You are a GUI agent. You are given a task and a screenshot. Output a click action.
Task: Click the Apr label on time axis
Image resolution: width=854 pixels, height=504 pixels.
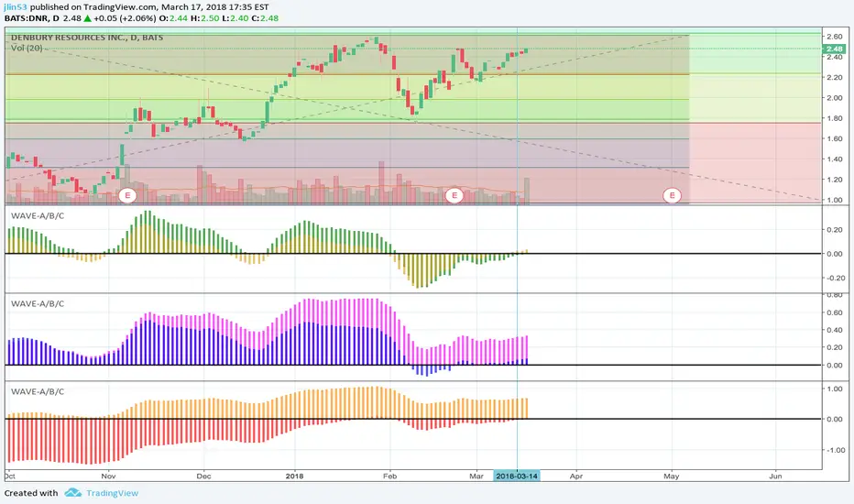click(x=575, y=476)
